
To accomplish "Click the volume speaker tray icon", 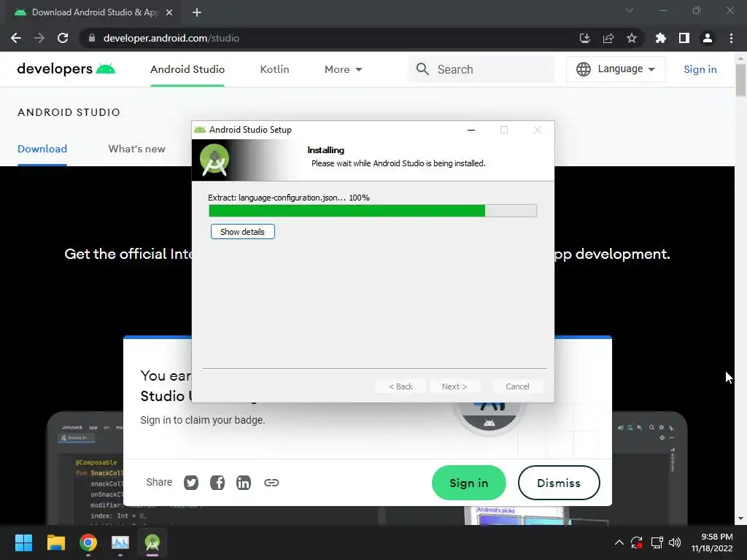I will point(675,542).
